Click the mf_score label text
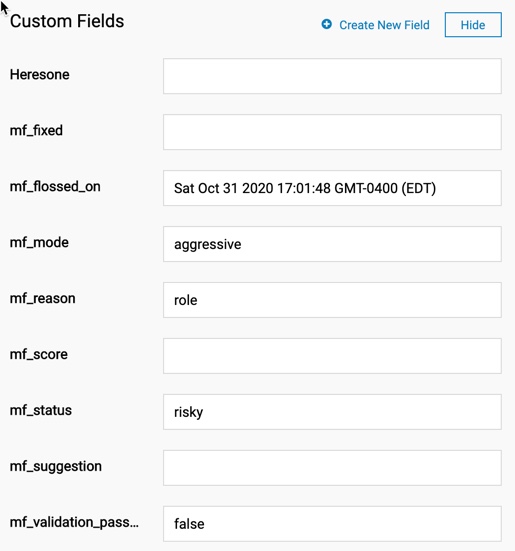The image size is (515, 551). (x=39, y=355)
